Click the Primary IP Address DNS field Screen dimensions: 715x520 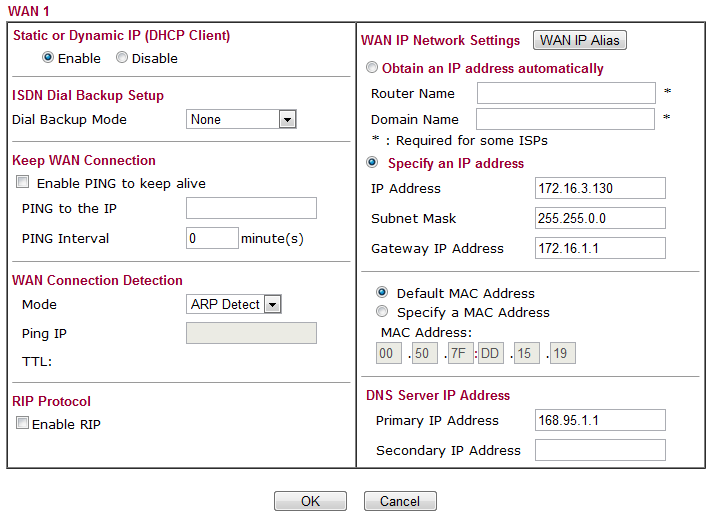pyautogui.click(x=600, y=420)
